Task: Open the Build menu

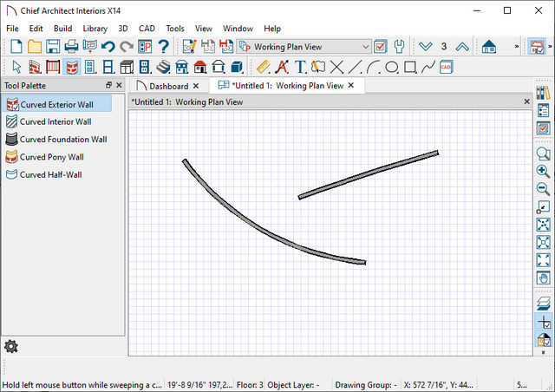Action: point(62,29)
